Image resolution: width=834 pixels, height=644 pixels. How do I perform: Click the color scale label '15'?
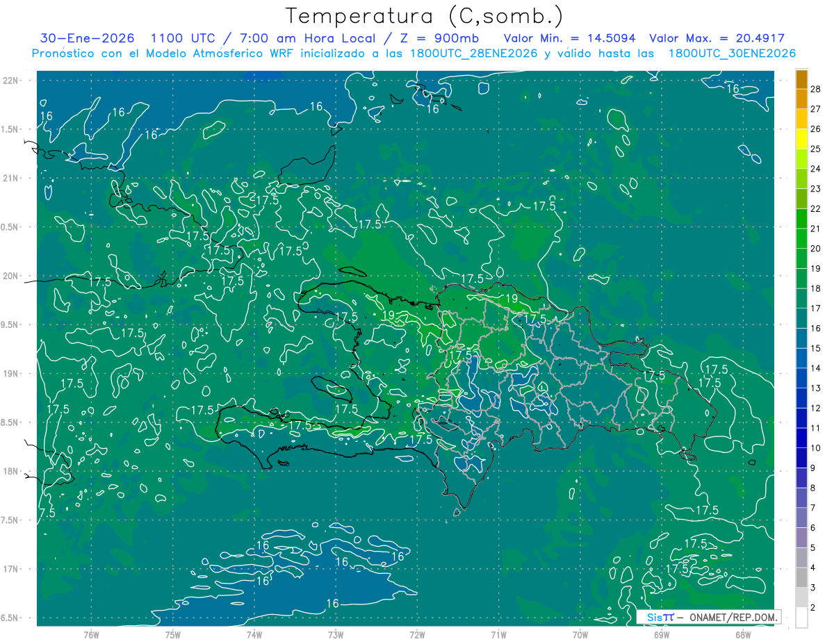815,348
